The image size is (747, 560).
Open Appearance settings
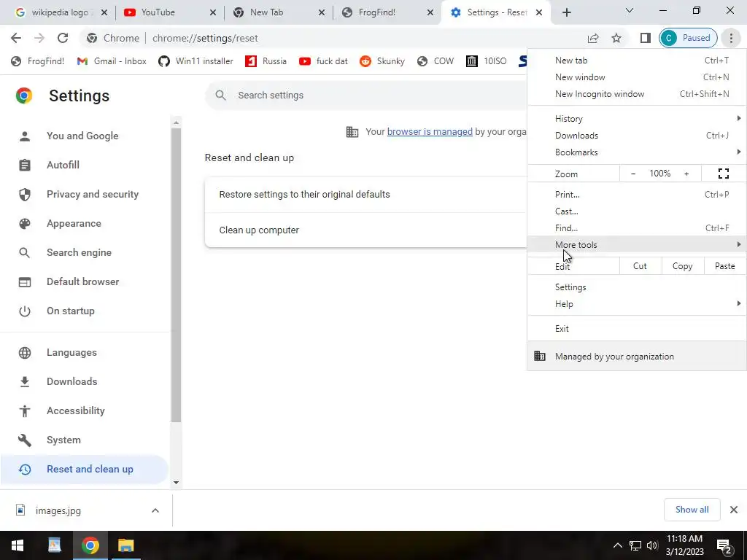pyautogui.click(x=84, y=223)
